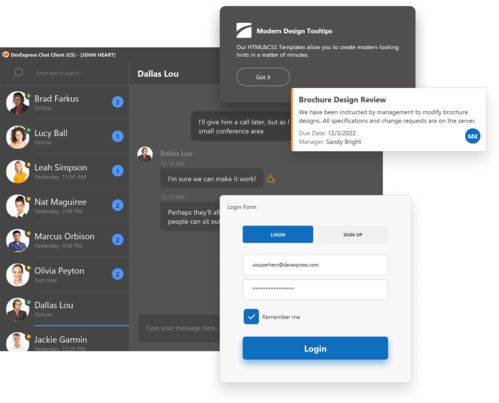499x403 pixels.
Task: Select Jackie Garmin avatar in contact list
Action: (17, 341)
